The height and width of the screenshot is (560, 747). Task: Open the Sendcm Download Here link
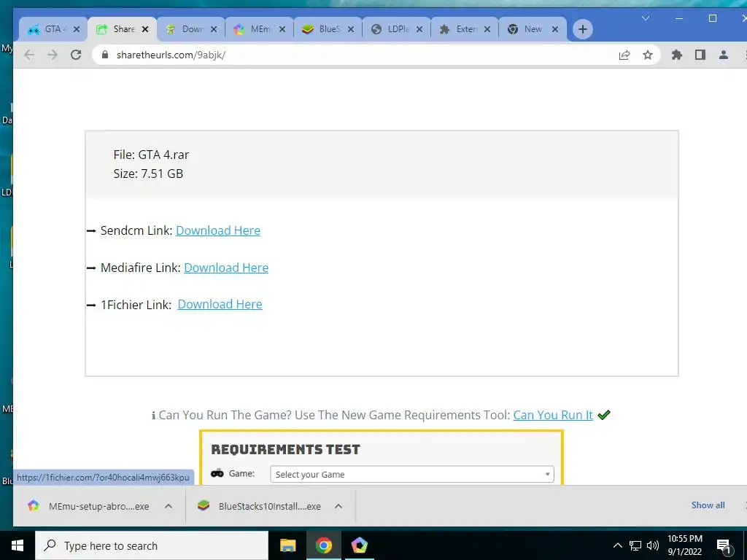tap(218, 230)
